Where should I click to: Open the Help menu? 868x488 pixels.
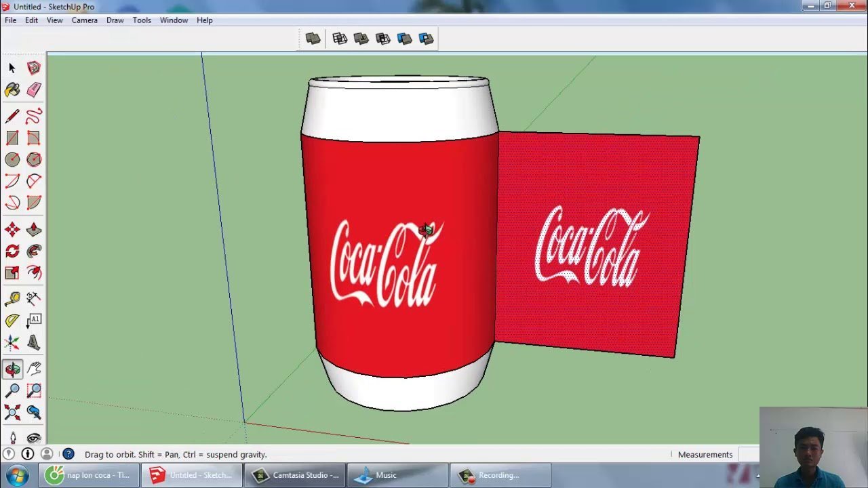pyautogui.click(x=205, y=20)
